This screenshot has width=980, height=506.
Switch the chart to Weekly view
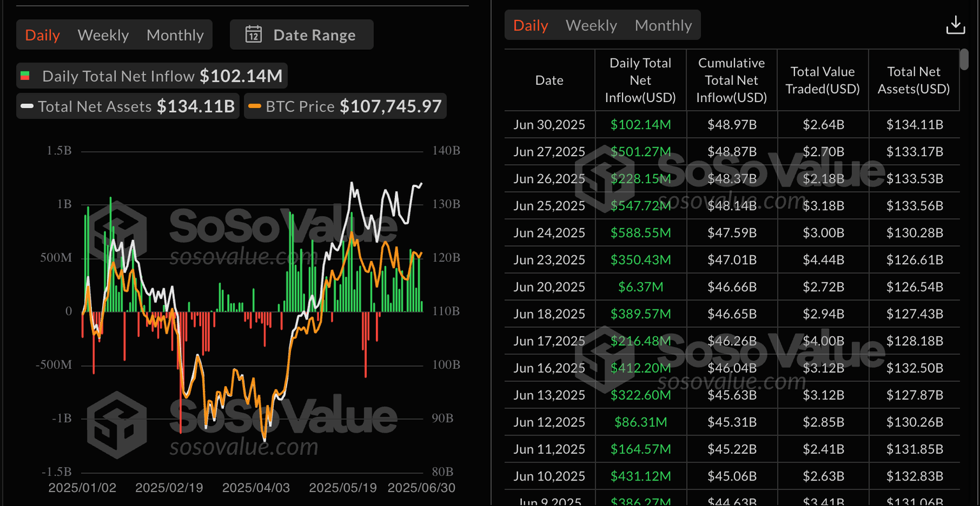click(103, 35)
